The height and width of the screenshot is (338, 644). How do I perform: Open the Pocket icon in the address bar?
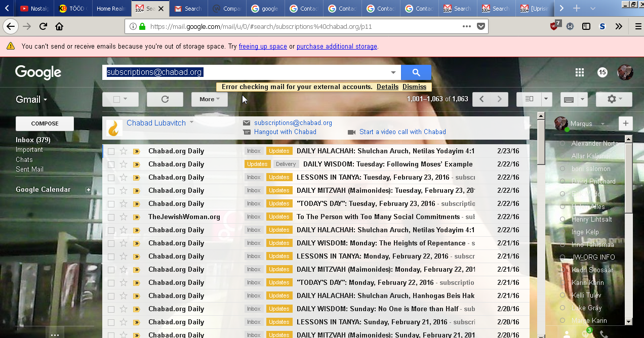481,26
